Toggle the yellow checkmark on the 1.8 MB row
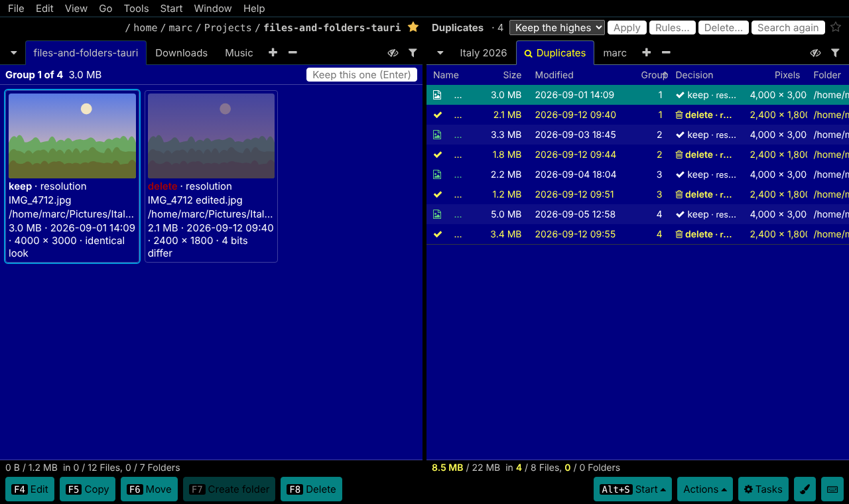Image resolution: width=849 pixels, height=504 pixels. click(x=437, y=155)
